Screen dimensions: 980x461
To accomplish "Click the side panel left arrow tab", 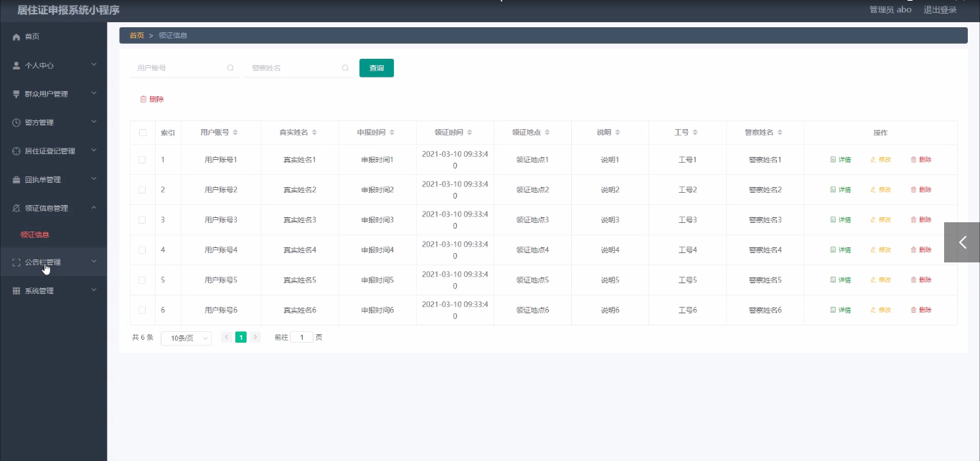I will click(x=962, y=242).
